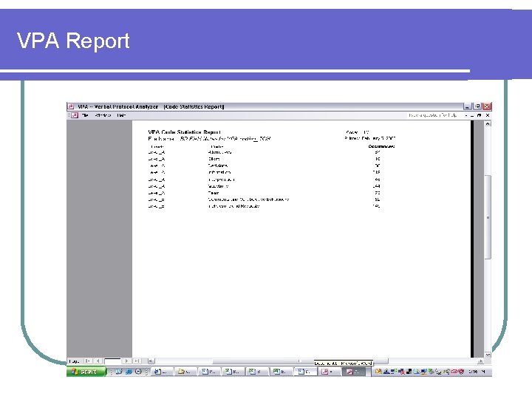Click the report control icon left of File menu
Image resolution: width=532 pixels, height=399 pixels.
coord(75,115)
